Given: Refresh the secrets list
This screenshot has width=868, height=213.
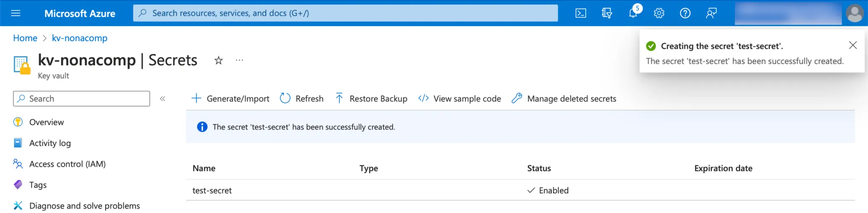Looking at the screenshot, I should point(302,98).
